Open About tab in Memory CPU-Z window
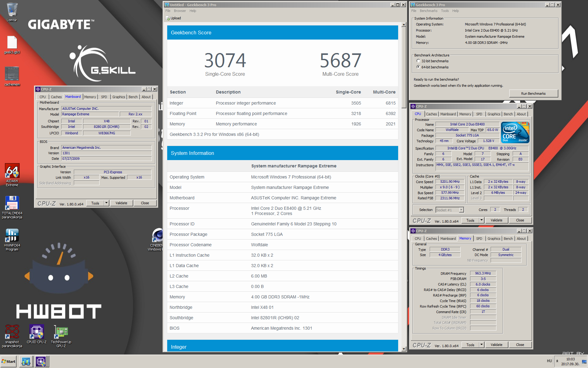This screenshot has width=588, height=368. coord(521,239)
